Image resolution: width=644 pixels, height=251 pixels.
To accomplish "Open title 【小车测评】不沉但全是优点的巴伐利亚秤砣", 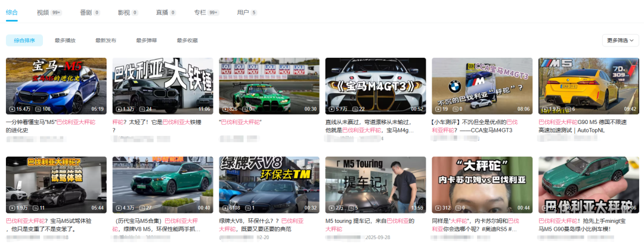I will point(475,126).
